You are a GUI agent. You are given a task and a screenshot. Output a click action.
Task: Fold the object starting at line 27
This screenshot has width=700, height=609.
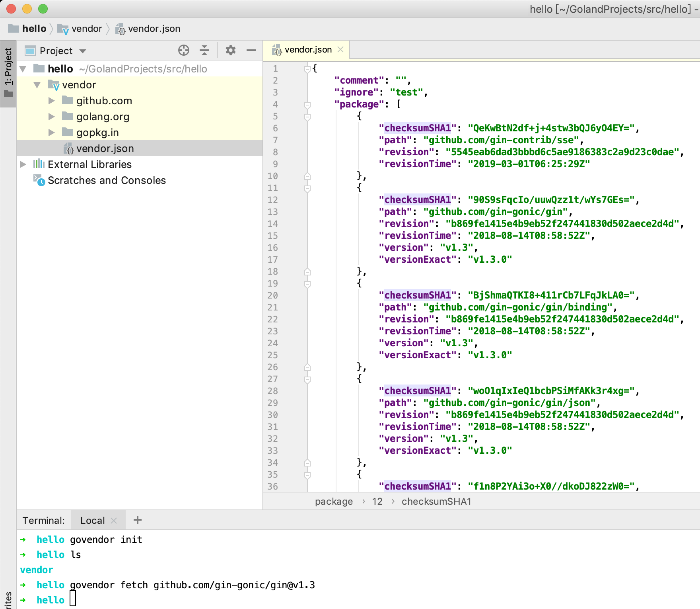307,379
